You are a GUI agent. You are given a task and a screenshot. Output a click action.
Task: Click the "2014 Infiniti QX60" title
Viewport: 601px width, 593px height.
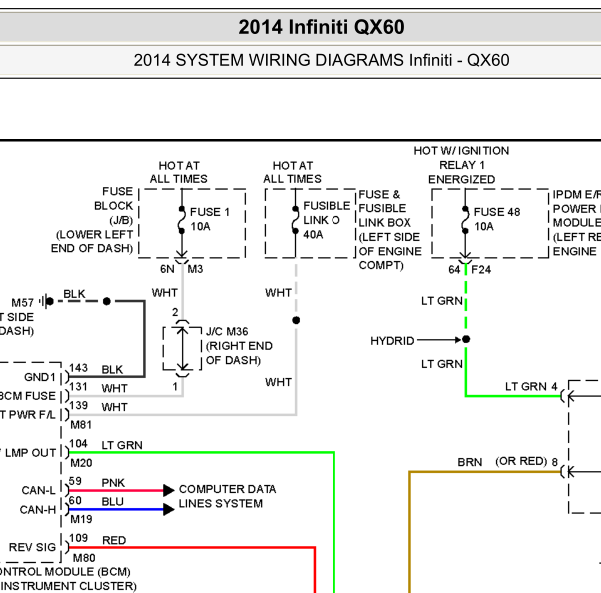pyautogui.click(x=321, y=27)
